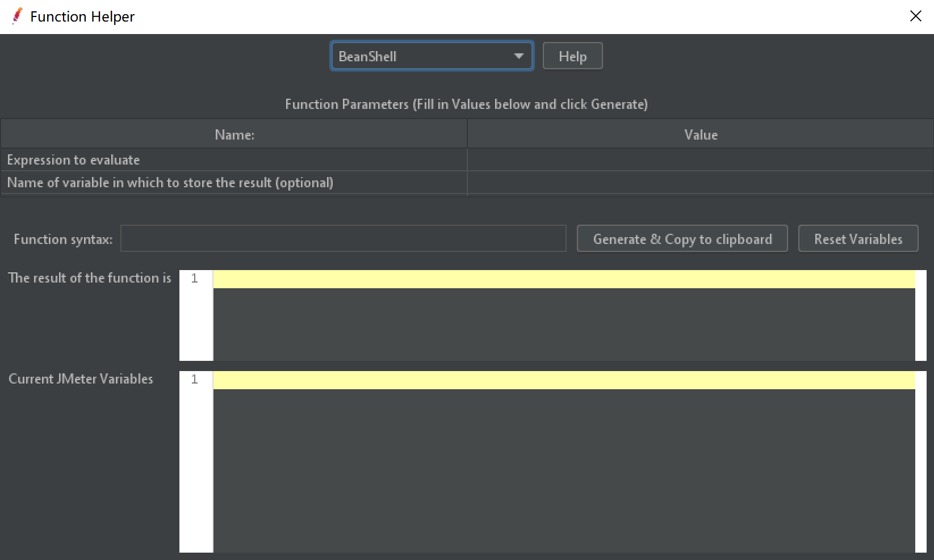
Task: Click the Value column header
Action: click(x=701, y=134)
